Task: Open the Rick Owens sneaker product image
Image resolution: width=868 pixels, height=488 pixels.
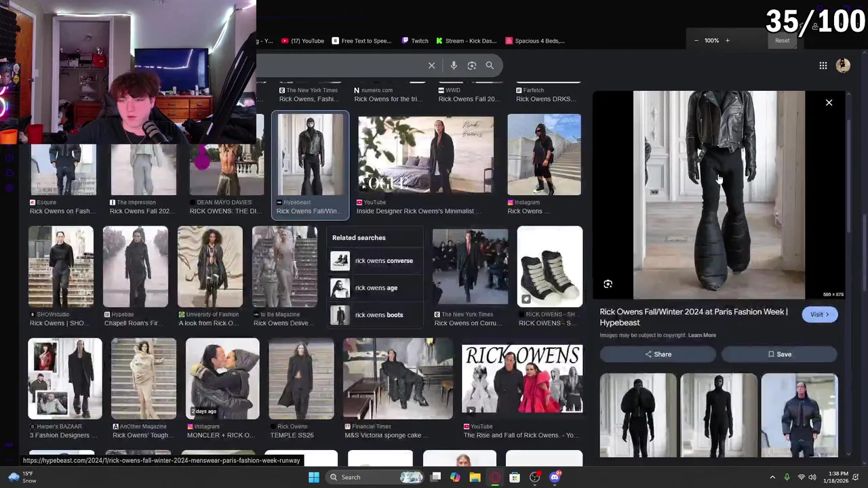Action: [549, 267]
